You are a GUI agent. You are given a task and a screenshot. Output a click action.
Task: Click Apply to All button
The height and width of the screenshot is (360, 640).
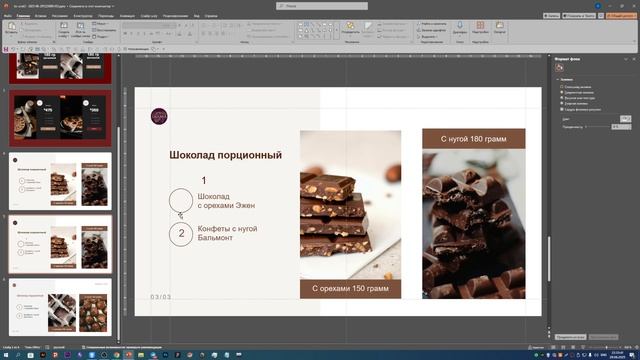[x=570, y=337]
